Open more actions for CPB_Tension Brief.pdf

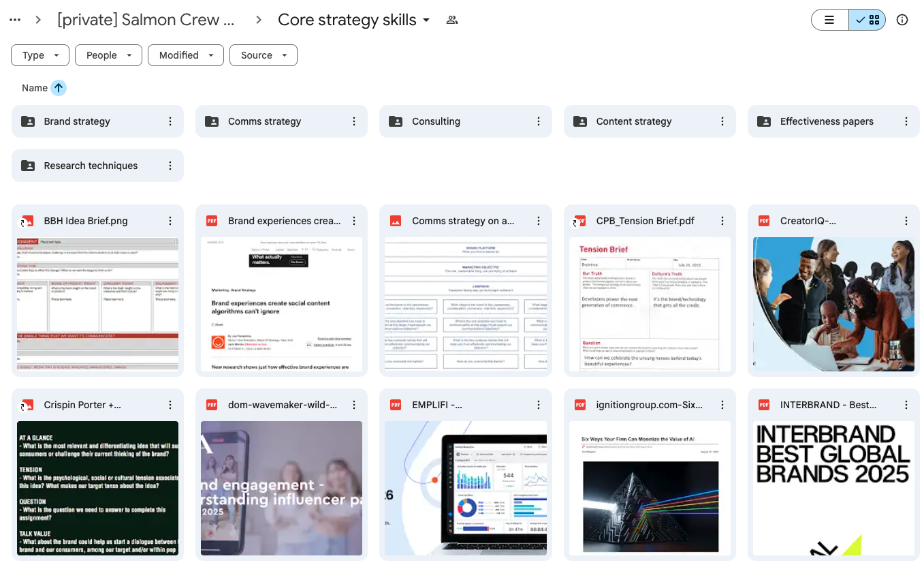(x=722, y=221)
